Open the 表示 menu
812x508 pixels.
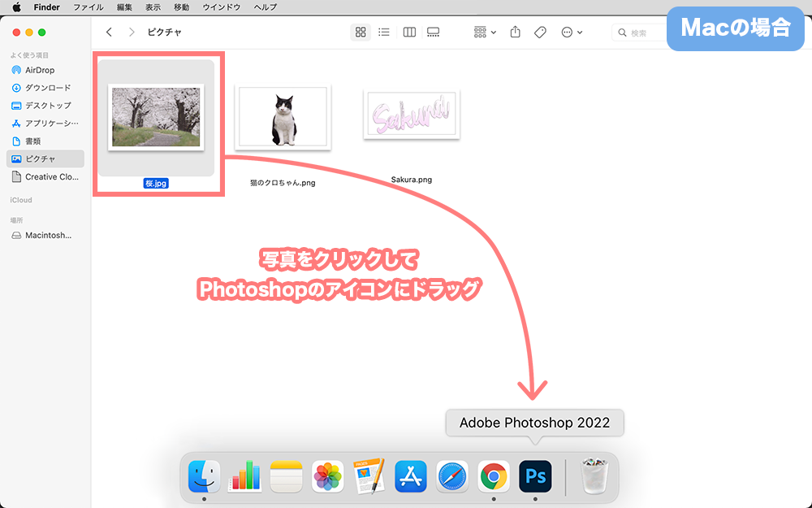coord(153,7)
